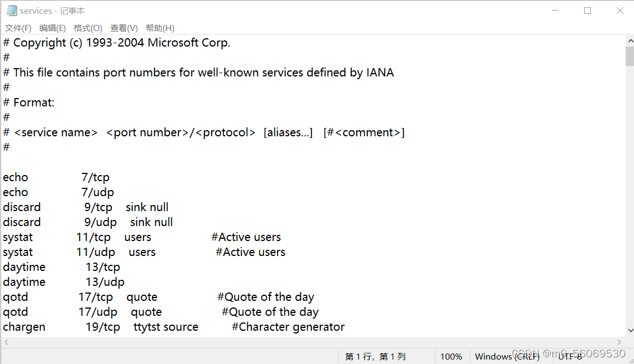Maximize the Notepad window

pos(587,11)
